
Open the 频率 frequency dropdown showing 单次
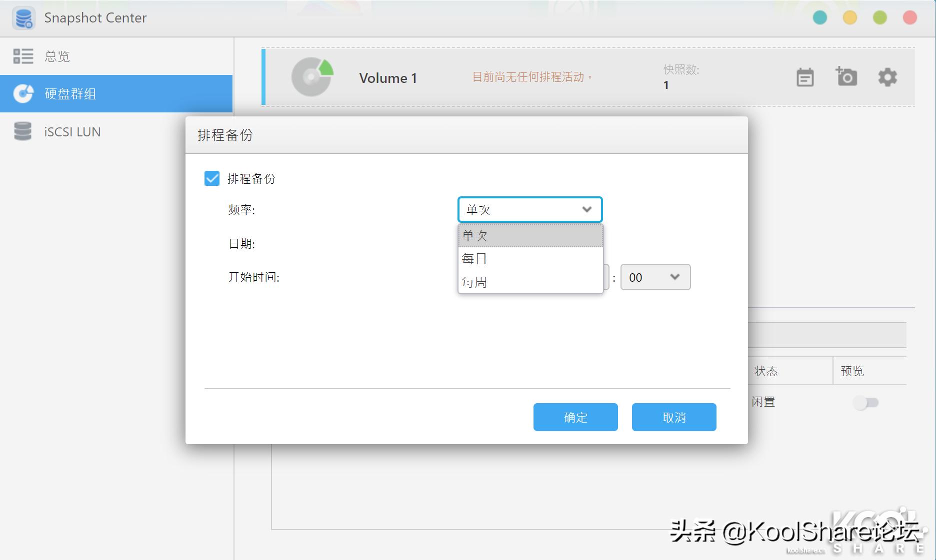[x=529, y=209]
